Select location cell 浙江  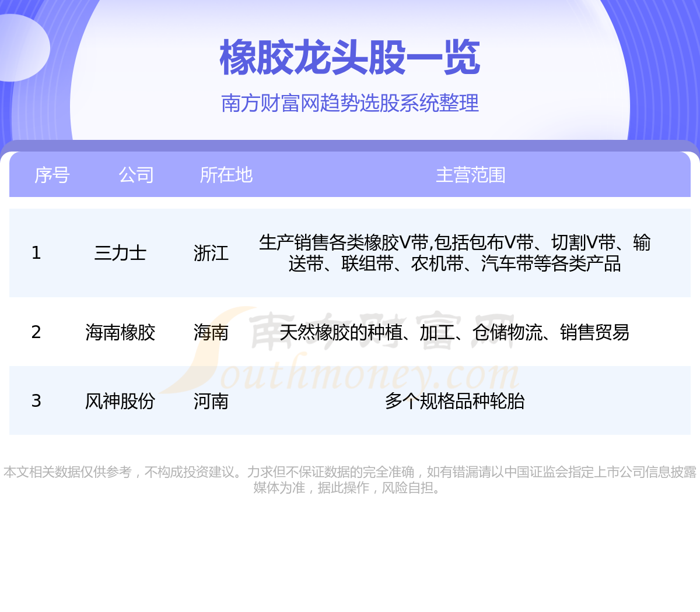pos(211,253)
